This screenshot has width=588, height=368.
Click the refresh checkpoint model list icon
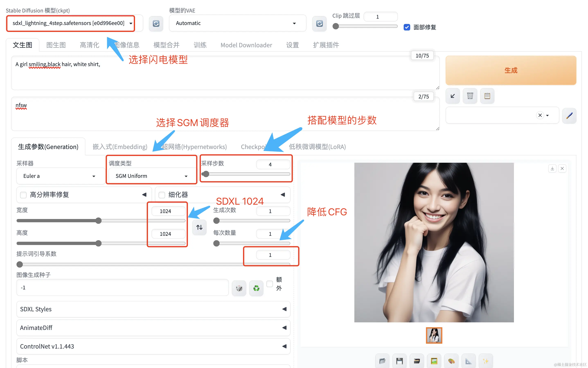point(156,23)
